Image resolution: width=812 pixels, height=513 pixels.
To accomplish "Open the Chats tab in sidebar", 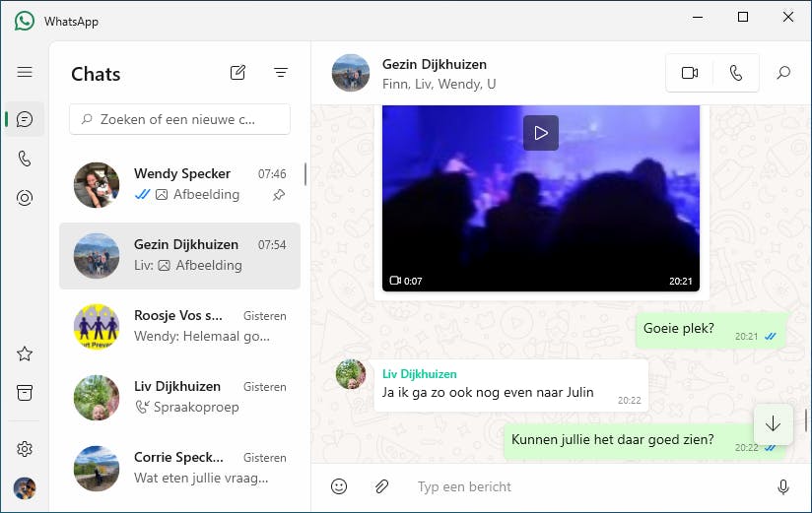I will [x=25, y=119].
